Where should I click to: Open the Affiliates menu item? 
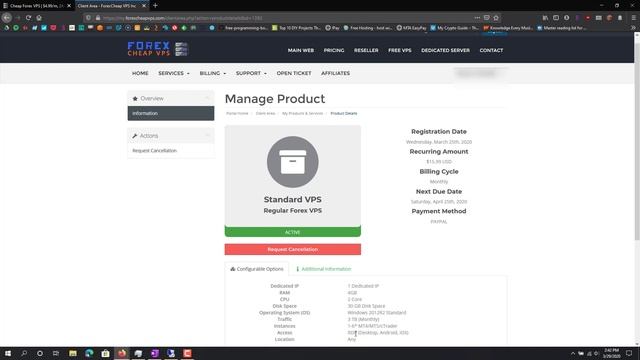point(336,73)
